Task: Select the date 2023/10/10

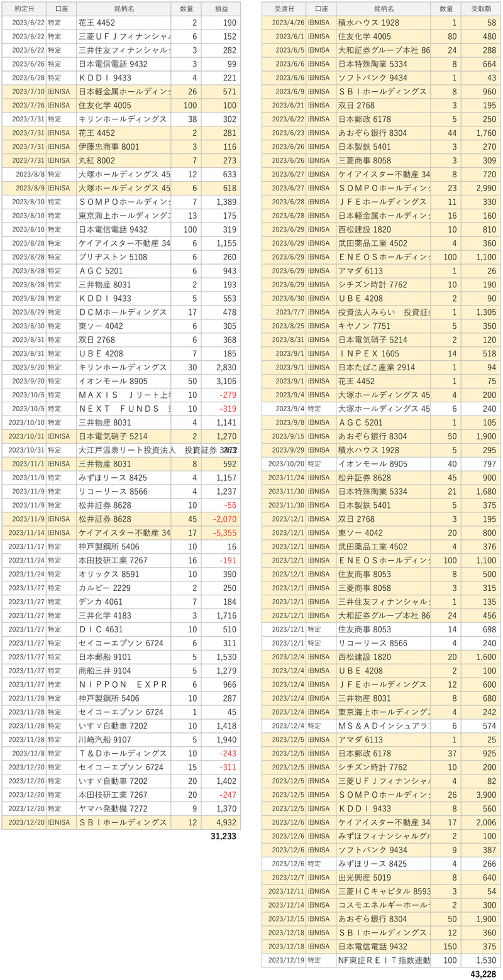Action: coord(27,422)
